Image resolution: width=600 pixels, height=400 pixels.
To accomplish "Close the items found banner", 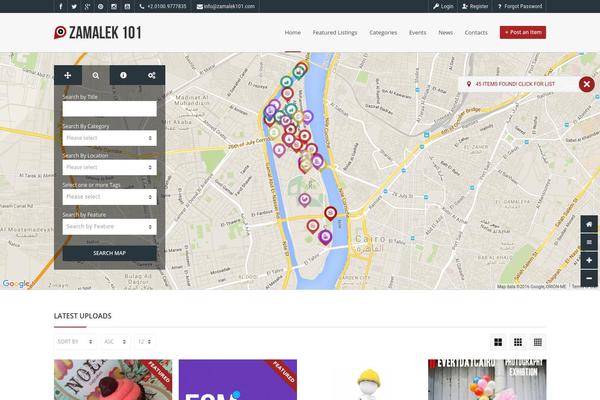I will (587, 84).
